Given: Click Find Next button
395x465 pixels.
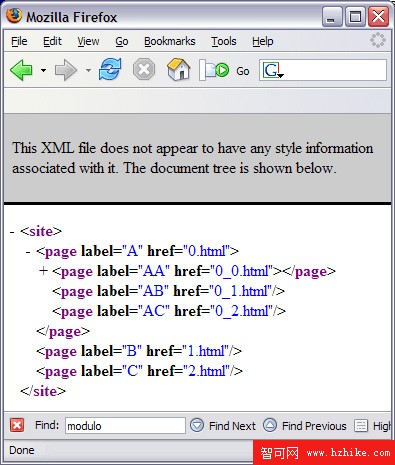Looking at the screenshot, I should (223, 426).
